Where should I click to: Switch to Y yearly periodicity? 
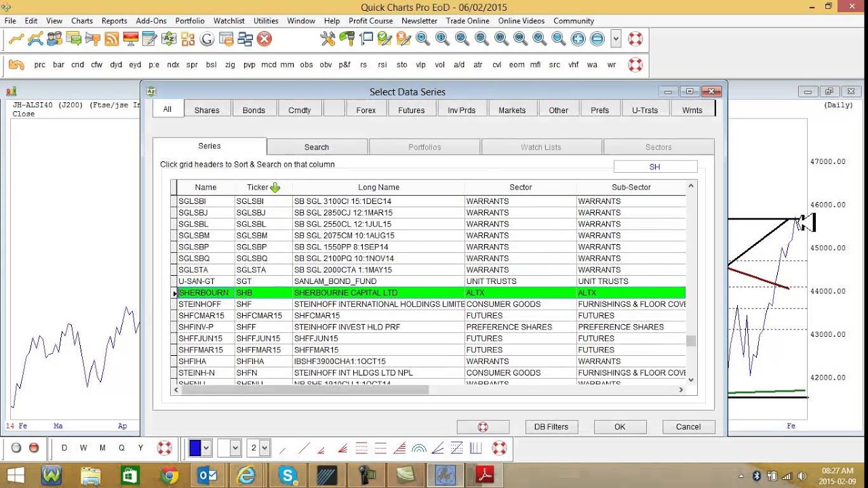140,448
